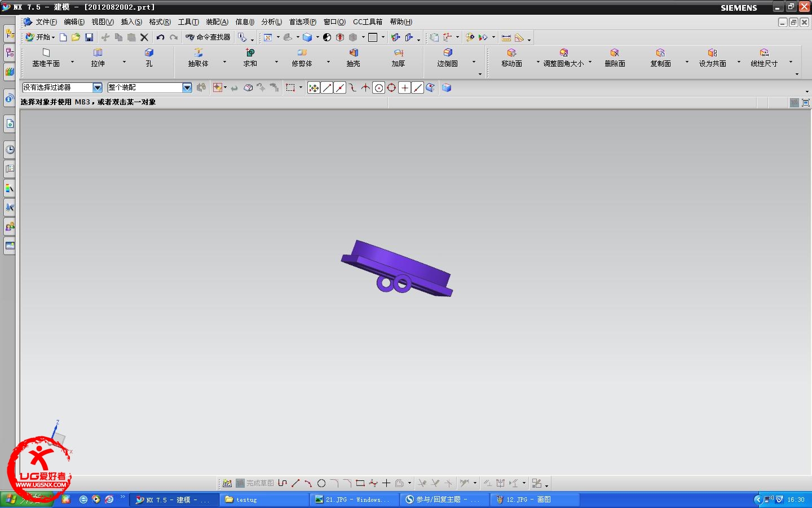
Task: Click the 删除面 (delete face) tool
Action: click(x=615, y=58)
